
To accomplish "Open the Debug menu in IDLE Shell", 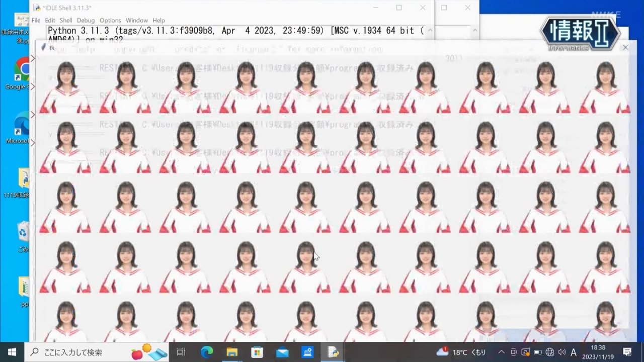I will [x=86, y=21].
